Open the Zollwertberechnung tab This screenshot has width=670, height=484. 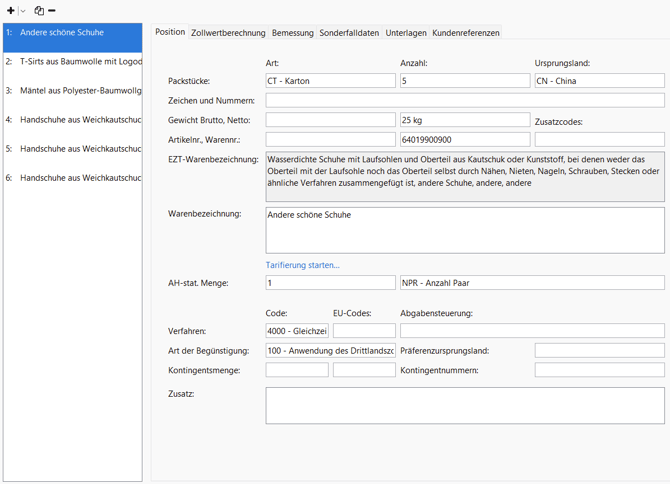tap(228, 33)
